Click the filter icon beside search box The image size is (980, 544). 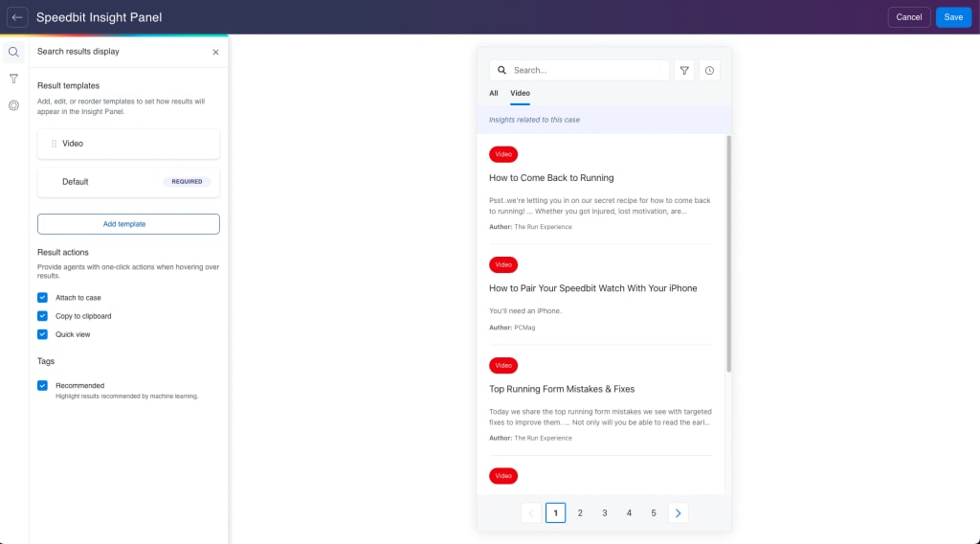tap(684, 70)
